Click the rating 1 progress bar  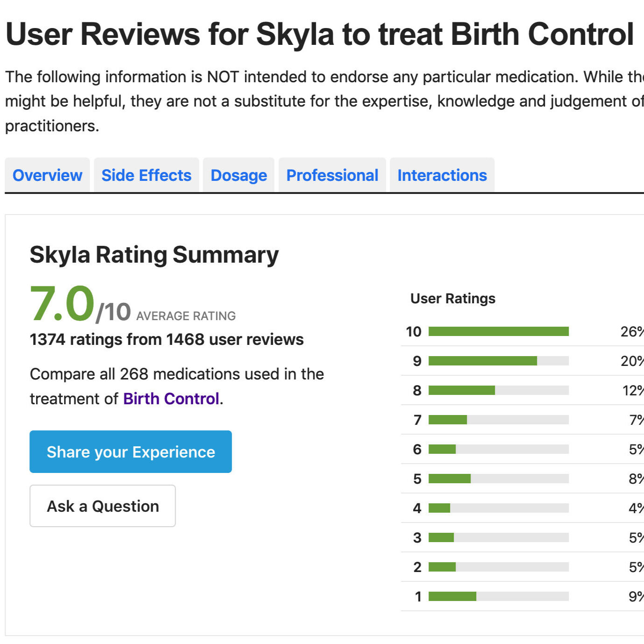[499, 596]
